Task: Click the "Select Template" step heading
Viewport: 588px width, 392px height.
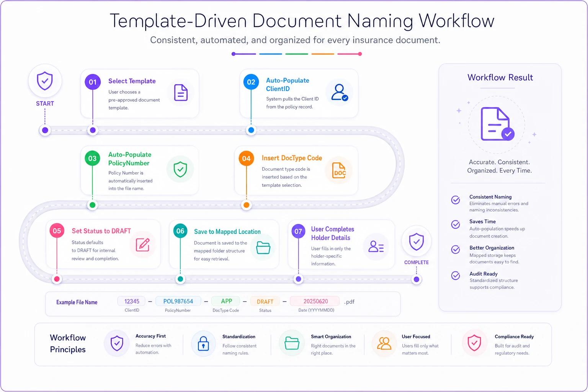Action: pos(132,81)
